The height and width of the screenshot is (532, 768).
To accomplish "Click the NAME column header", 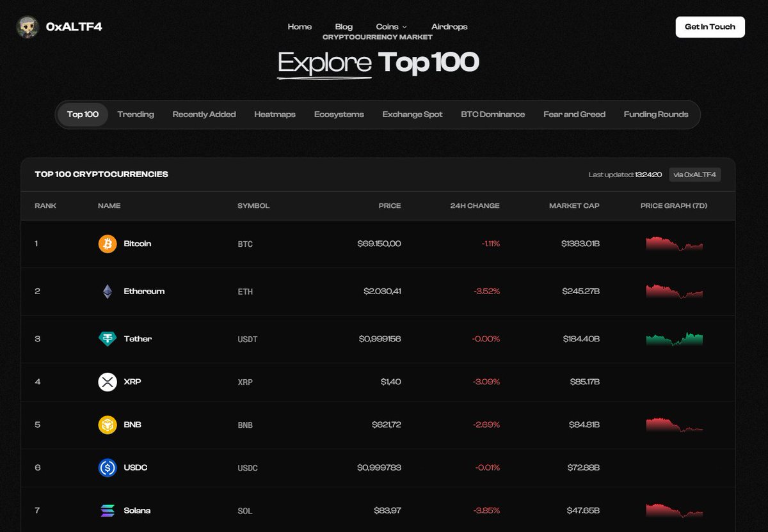I will click(x=109, y=206).
